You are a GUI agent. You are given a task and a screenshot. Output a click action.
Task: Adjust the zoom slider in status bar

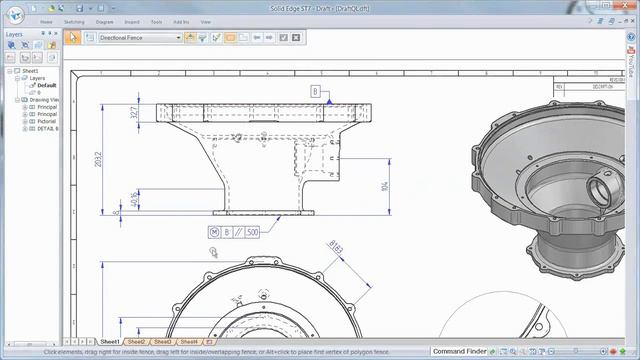pyautogui.click(x=576, y=351)
